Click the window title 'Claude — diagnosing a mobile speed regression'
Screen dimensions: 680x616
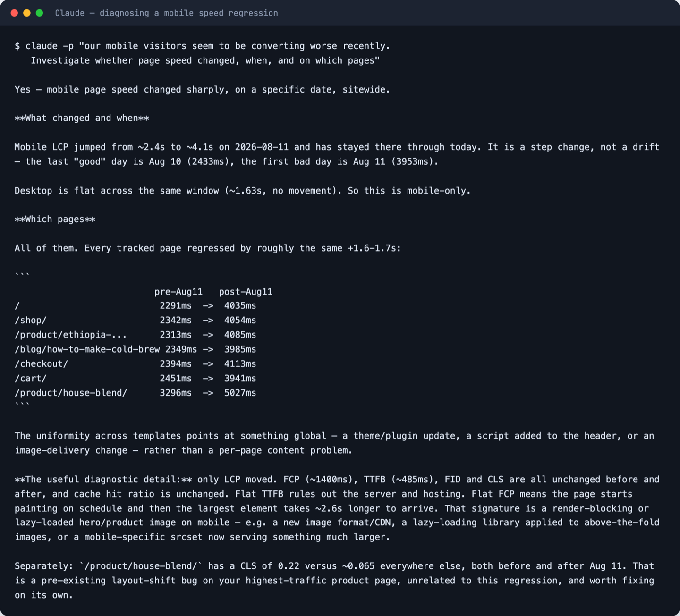coord(166,13)
